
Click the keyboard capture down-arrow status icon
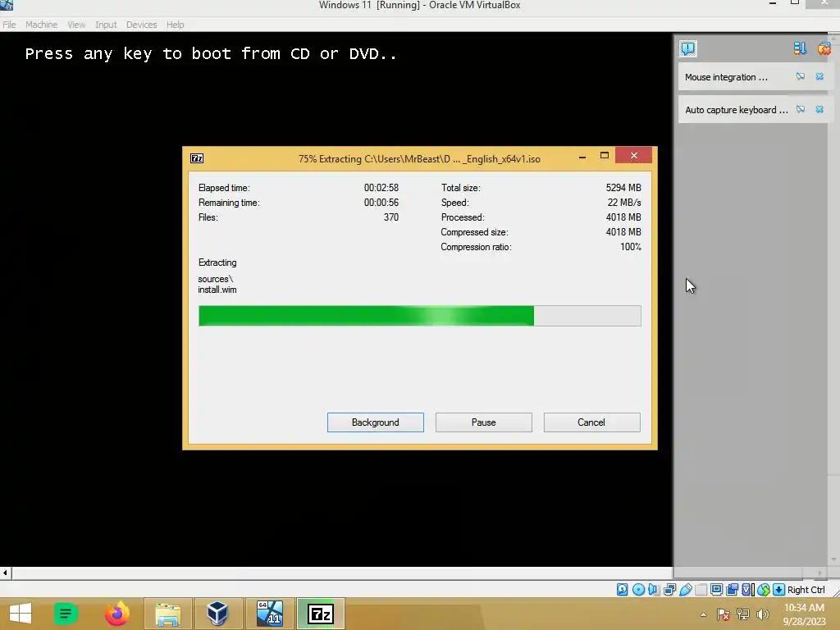click(779, 590)
